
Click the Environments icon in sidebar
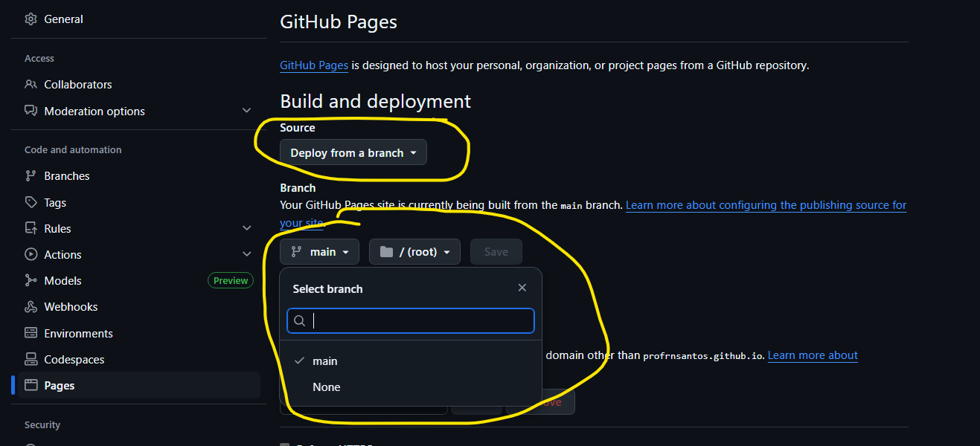click(31, 333)
